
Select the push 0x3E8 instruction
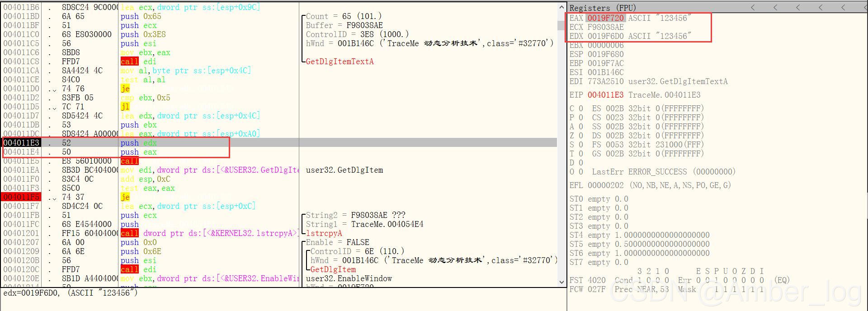(x=143, y=34)
